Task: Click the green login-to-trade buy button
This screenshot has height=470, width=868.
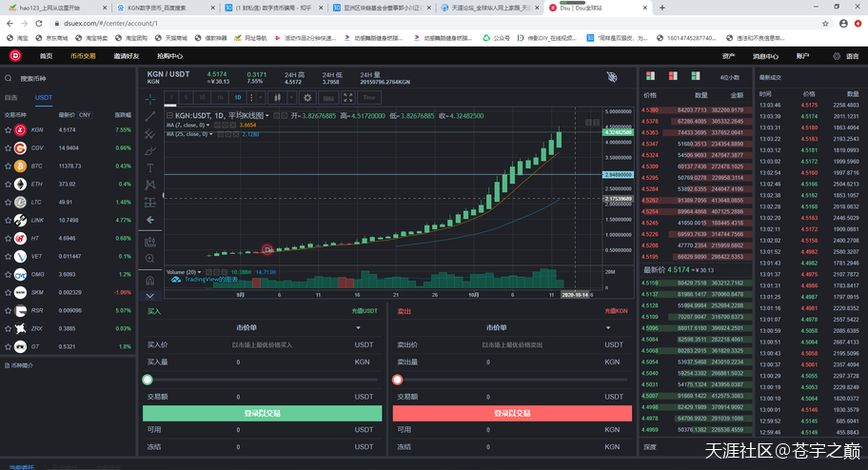Action: (262, 414)
